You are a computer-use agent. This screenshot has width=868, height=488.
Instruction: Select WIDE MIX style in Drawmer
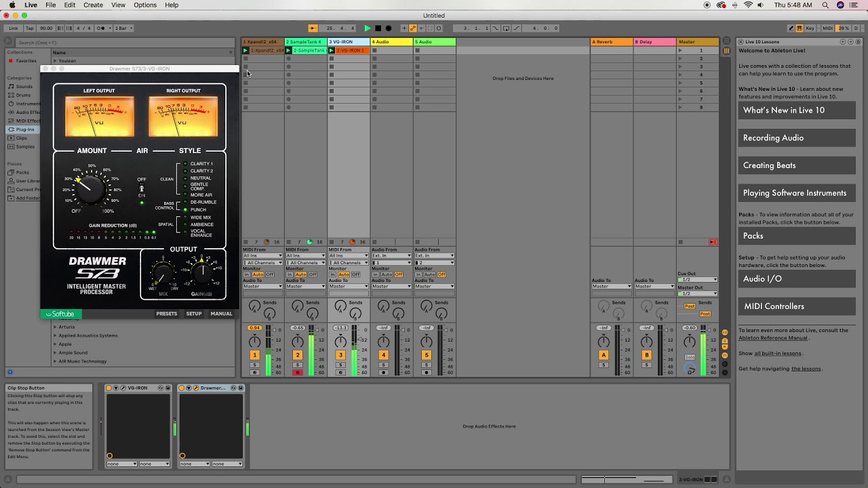pos(200,218)
